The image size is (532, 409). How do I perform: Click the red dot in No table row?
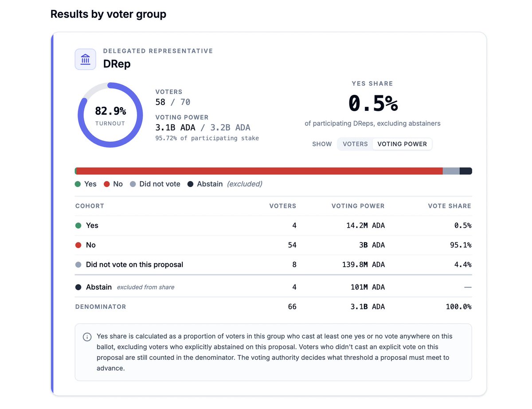[x=78, y=245]
